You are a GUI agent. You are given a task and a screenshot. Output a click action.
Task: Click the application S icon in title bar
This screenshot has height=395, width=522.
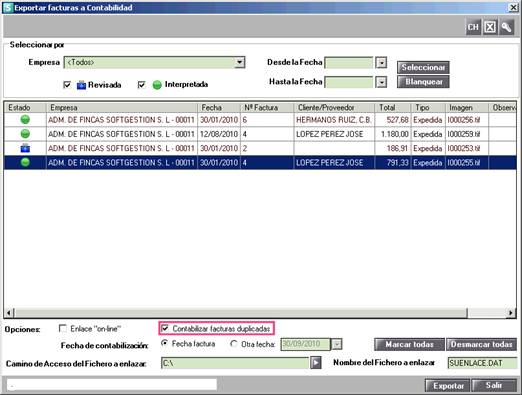(x=8, y=8)
